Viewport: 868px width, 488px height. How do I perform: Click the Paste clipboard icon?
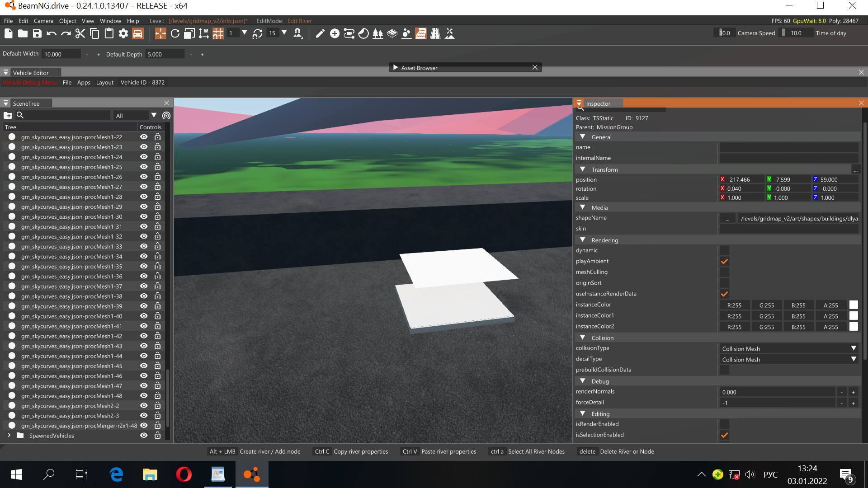109,33
